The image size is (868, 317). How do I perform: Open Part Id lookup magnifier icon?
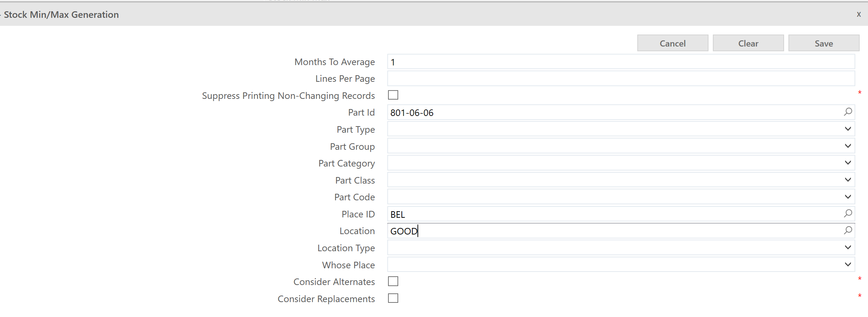tap(848, 112)
